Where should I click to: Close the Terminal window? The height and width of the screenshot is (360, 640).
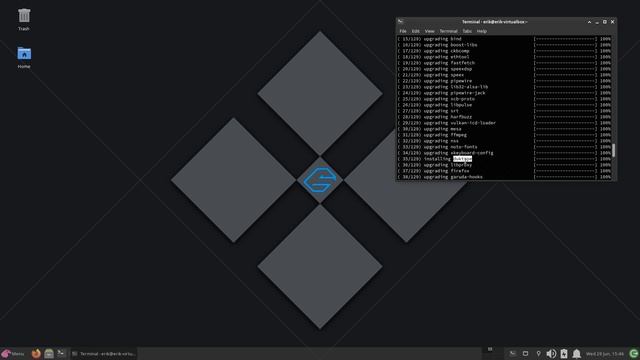coord(613,22)
